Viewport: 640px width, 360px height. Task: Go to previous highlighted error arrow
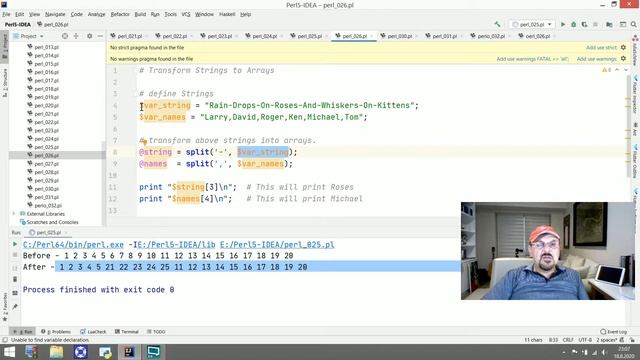click(617, 70)
